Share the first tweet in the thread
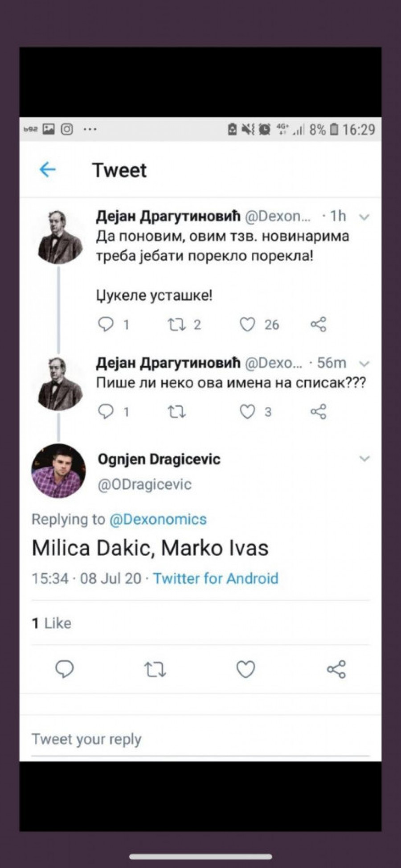This screenshot has width=401, height=868. click(318, 324)
